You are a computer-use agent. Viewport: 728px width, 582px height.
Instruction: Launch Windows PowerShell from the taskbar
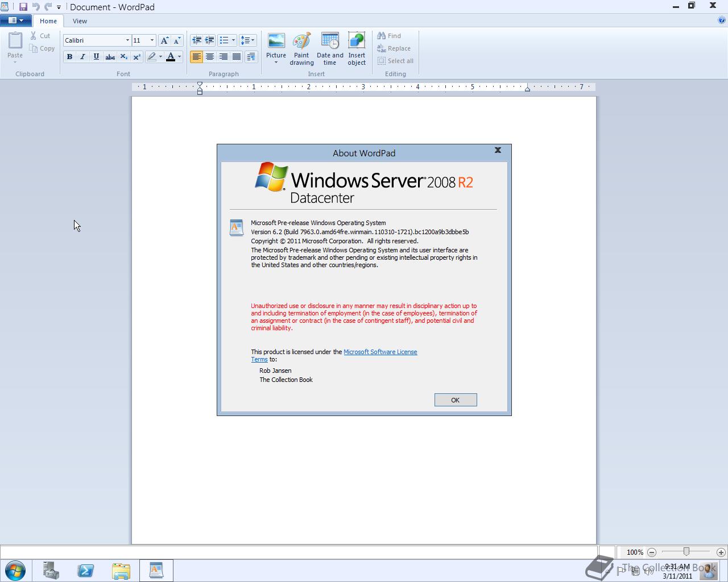pos(86,570)
